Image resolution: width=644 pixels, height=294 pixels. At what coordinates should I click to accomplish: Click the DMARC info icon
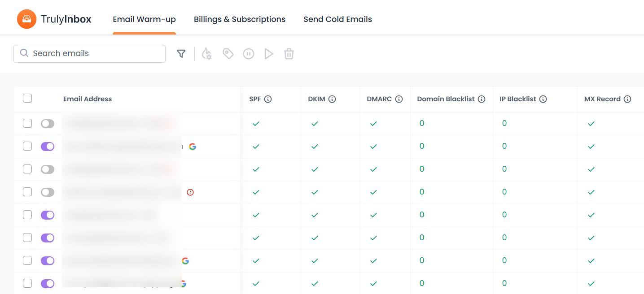click(399, 99)
